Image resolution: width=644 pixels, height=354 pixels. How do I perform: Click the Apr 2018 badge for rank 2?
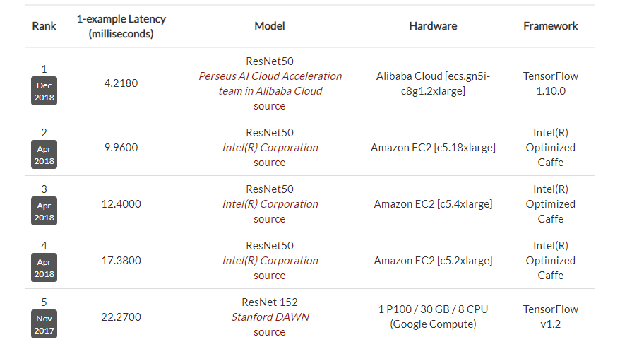point(44,153)
